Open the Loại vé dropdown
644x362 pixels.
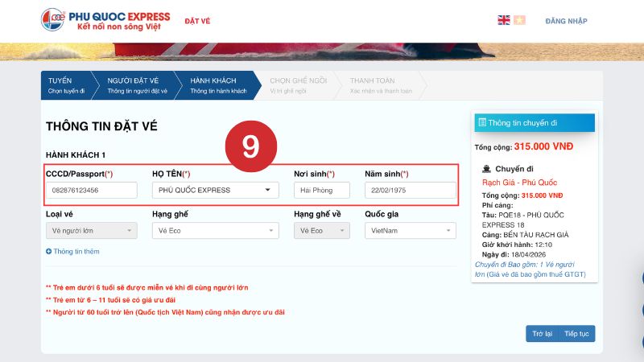click(x=92, y=231)
